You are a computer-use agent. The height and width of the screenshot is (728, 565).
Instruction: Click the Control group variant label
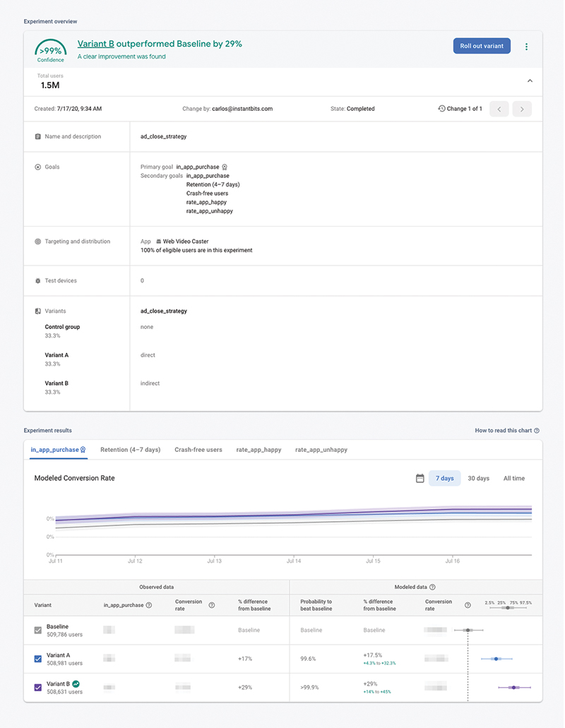[x=62, y=327]
